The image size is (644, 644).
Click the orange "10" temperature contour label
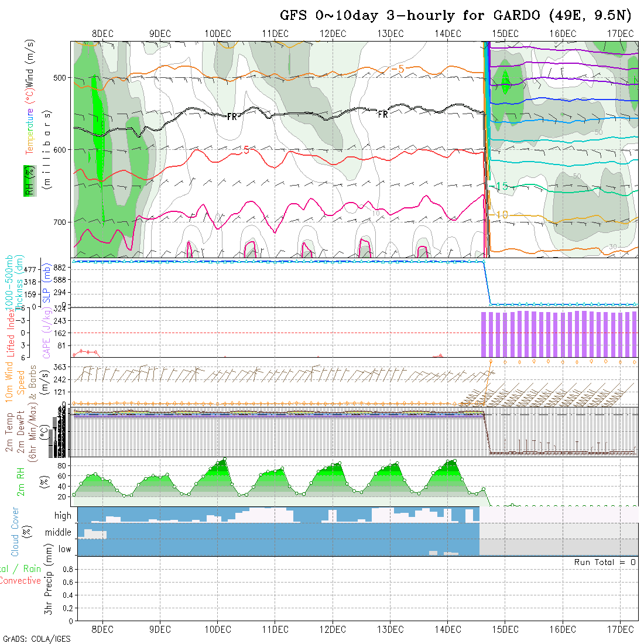pos(502,215)
